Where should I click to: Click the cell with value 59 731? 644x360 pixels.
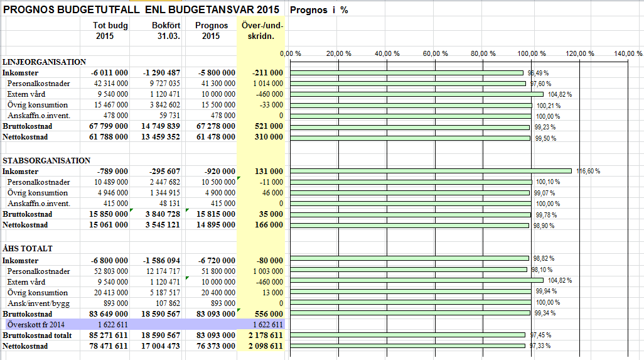(x=169, y=116)
